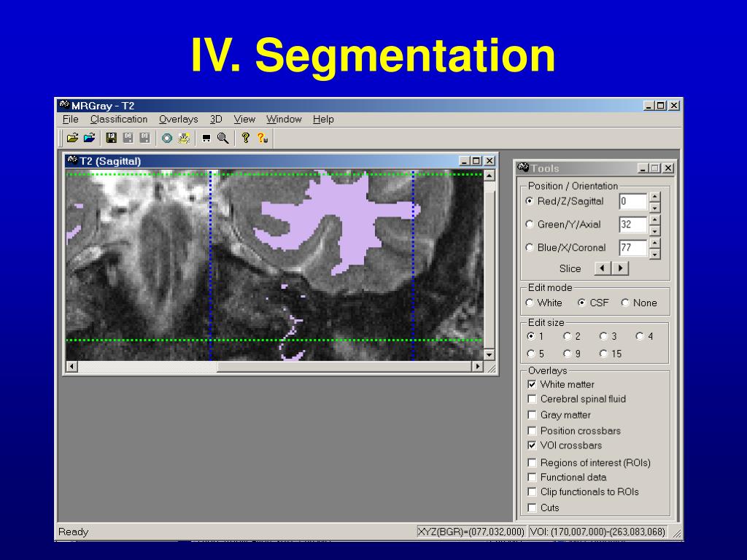Open the Help menu
Image resolution: width=747 pixels, height=560 pixels.
323,119
